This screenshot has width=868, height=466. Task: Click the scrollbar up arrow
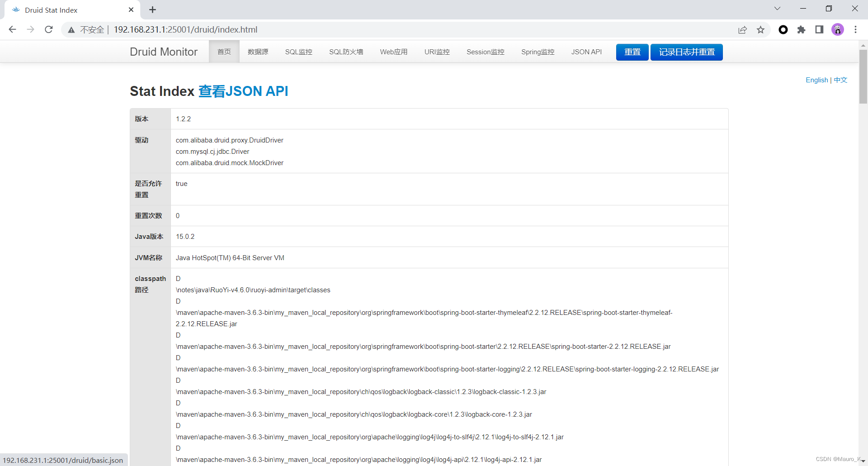(863, 45)
